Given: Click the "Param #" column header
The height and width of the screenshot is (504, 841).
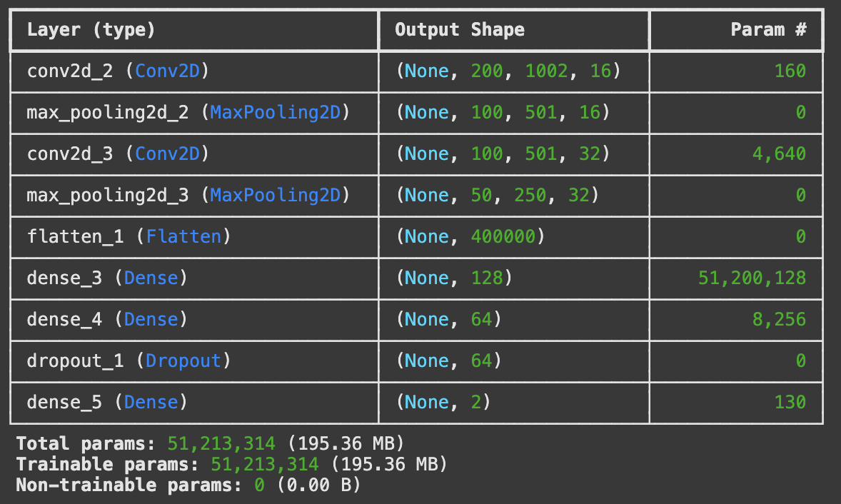Looking at the screenshot, I should pyautogui.click(x=768, y=30).
